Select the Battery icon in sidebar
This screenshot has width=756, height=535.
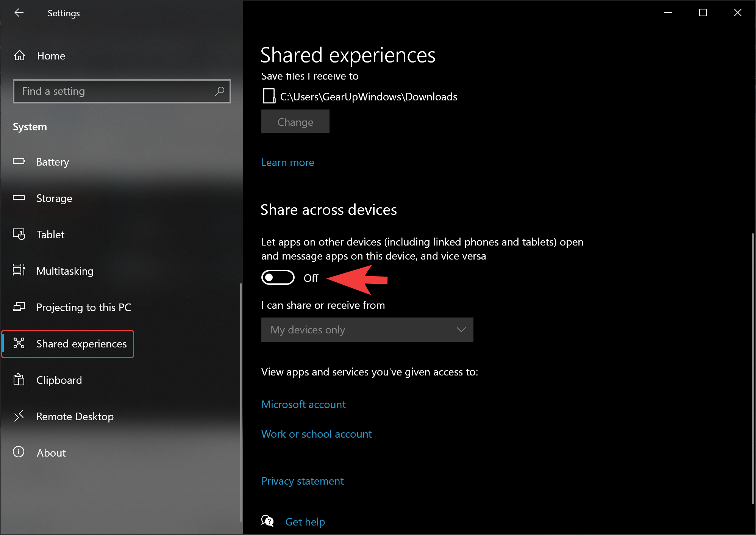coord(19,161)
